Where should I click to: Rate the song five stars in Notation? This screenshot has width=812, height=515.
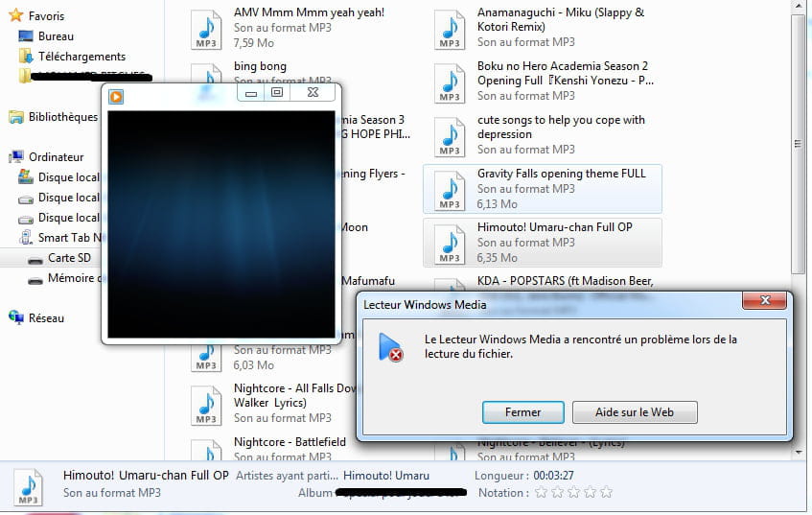click(x=607, y=492)
